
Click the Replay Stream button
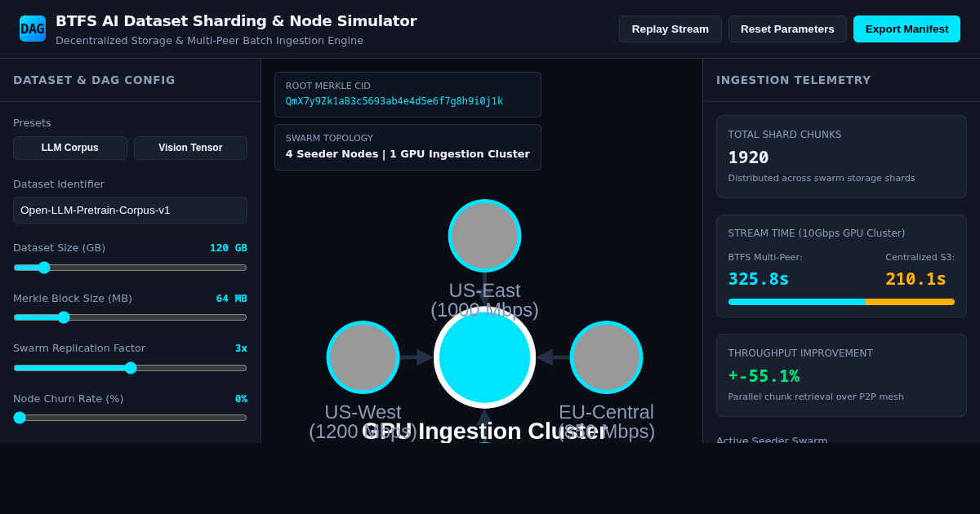point(670,29)
